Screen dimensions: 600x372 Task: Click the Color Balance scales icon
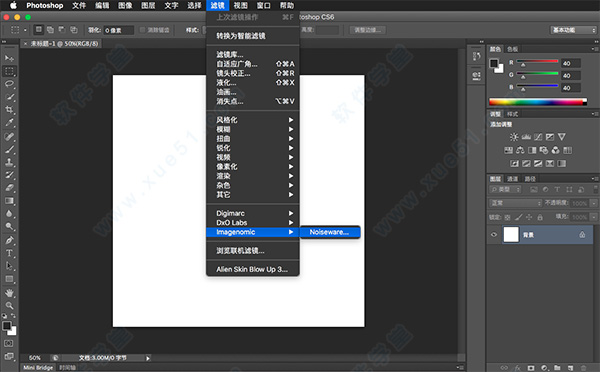520,150
